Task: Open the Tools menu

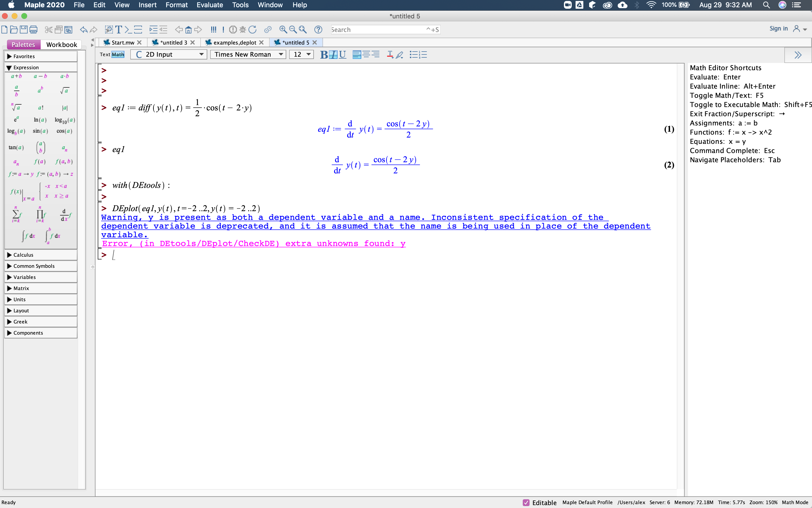Action: tap(240, 5)
